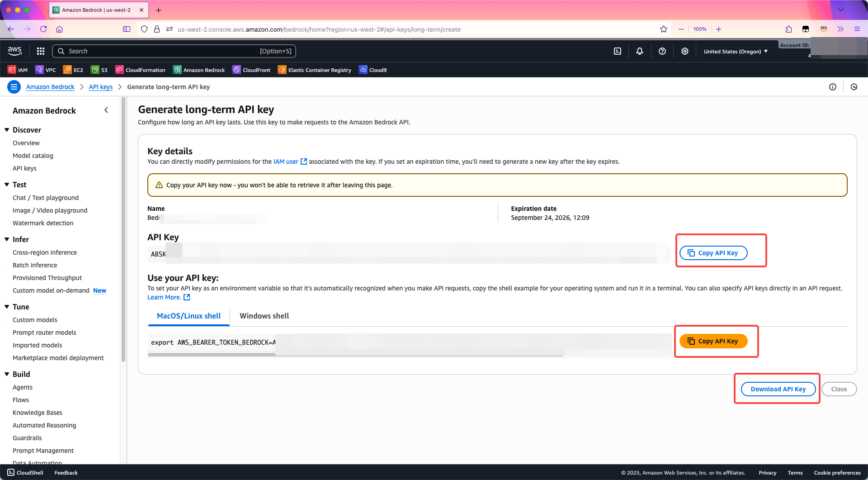Collapse the Discover section

pyautogui.click(x=7, y=130)
